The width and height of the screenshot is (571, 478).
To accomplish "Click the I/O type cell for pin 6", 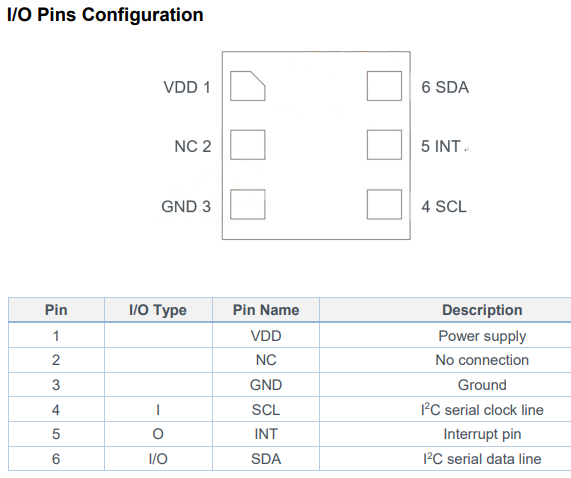I will [x=158, y=459].
